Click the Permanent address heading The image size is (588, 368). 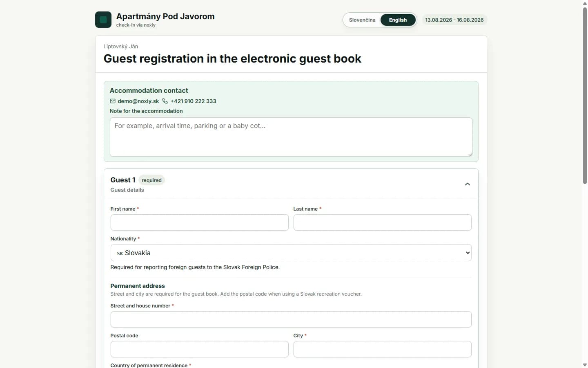pos(138,286)
